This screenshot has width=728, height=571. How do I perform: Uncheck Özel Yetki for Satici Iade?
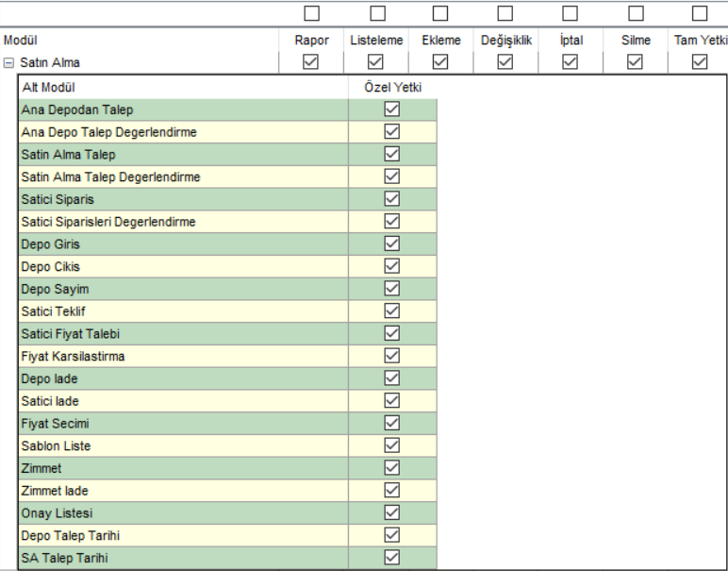click(x=392, y=400)
